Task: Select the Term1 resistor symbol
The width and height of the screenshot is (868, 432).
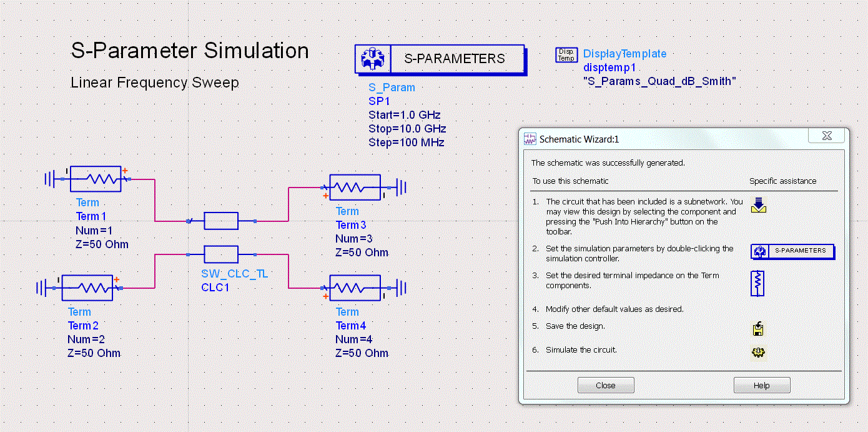Action: (96, 179)
